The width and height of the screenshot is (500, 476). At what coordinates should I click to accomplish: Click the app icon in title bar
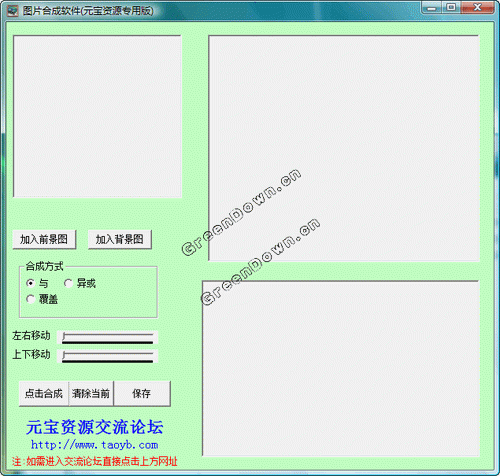click(12, 11)
